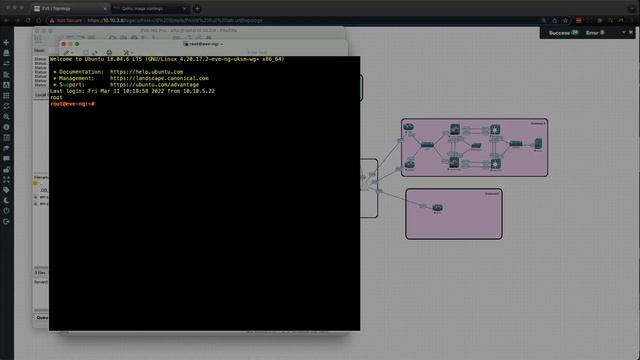Open Startup-configs icon in EVE sidebar
The image size is (640, 360).
6,74
